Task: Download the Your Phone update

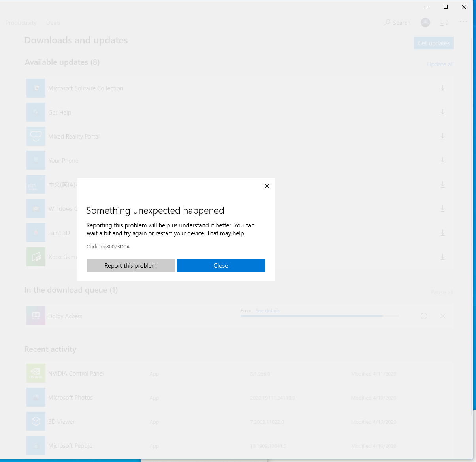Action: pyautogui.click(x=443, y=161)
